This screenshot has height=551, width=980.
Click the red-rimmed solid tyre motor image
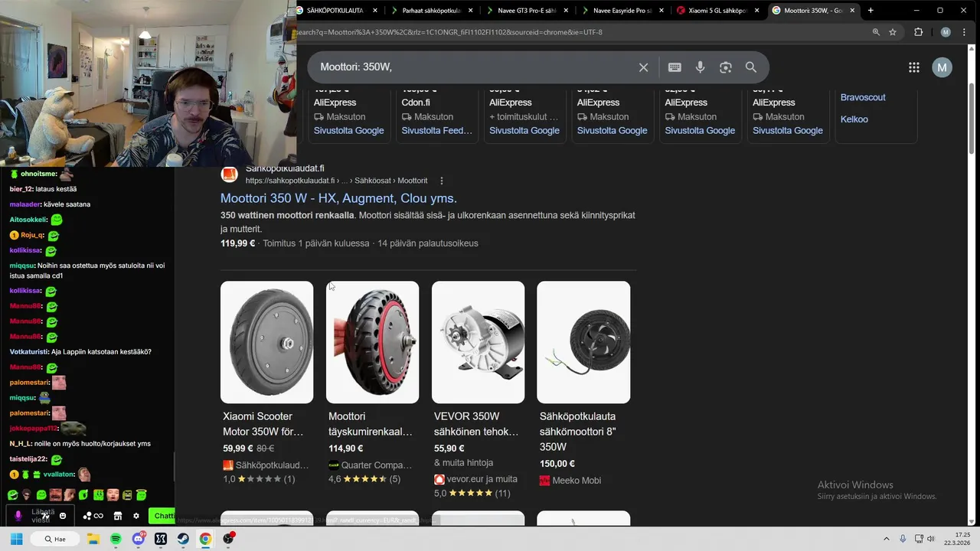(x=372, y=342)
